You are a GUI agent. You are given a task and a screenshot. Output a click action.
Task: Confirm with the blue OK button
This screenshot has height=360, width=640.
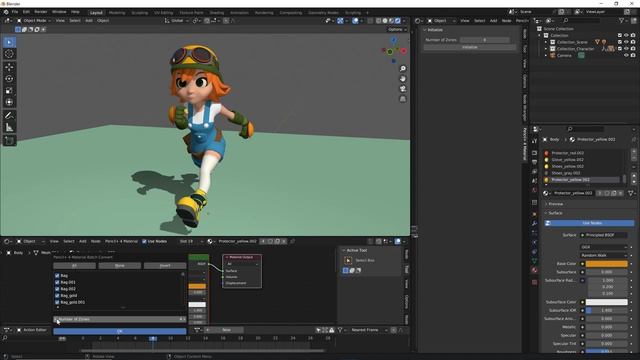120,331
